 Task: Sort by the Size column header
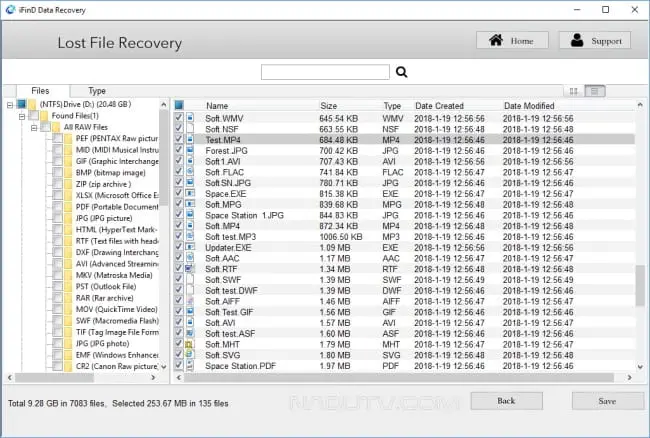click(x=328, y=106)
